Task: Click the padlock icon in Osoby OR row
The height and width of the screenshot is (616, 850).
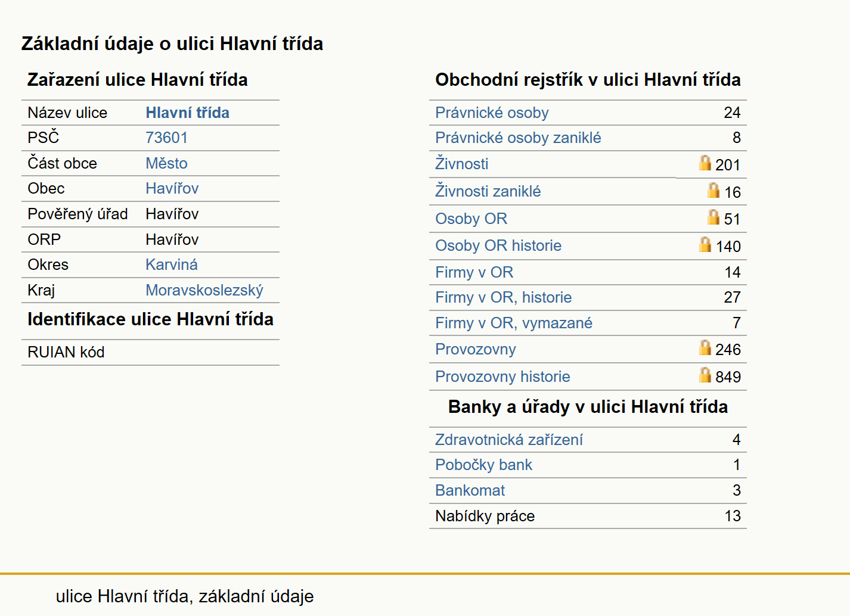Action: 713,217
